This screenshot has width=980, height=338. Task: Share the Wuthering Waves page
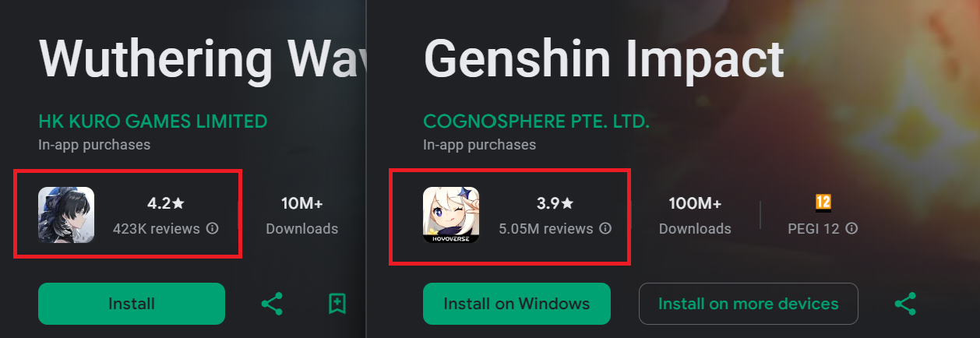pos(271,304)
